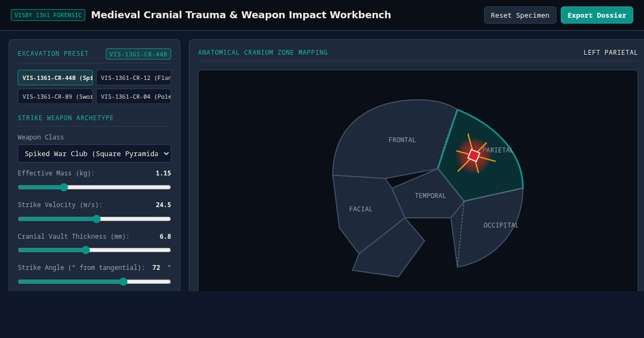Pick preset VIS-1361-CR-04
The height and width of the screenshot is (338, 644).
click(x=134, y=97)
